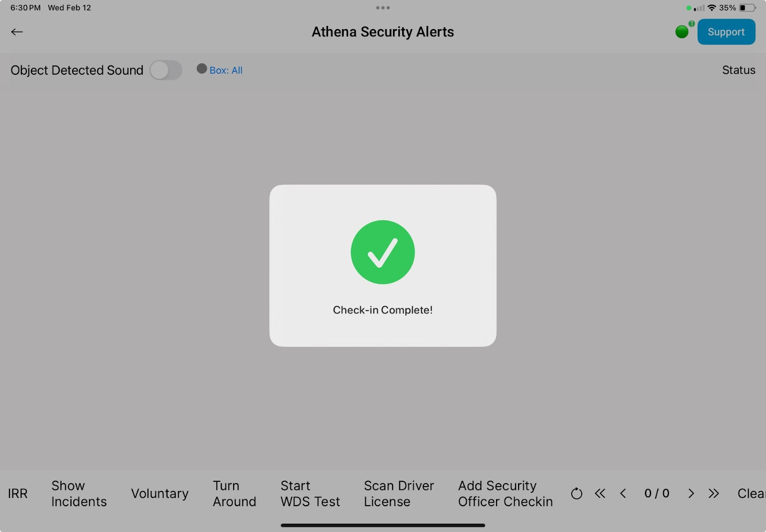Tap the three-dot multitasking menu
The height and width of the screenshot is (532, 766).
click(x=383, y=8)
